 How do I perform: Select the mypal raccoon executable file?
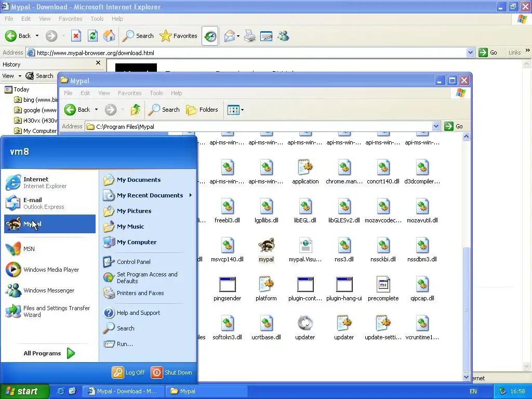coord(266,250)
